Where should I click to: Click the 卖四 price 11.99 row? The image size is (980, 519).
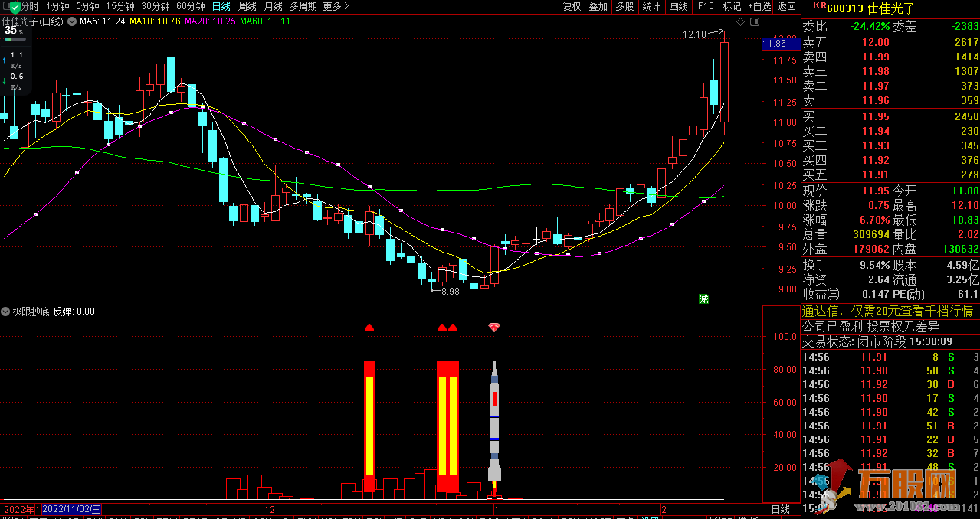(x=890, y=57)
